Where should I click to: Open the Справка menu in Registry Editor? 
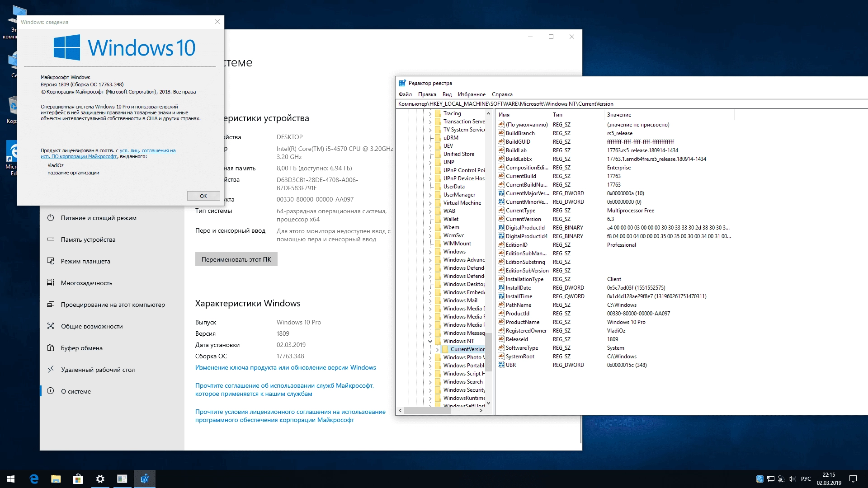[502, 94]
